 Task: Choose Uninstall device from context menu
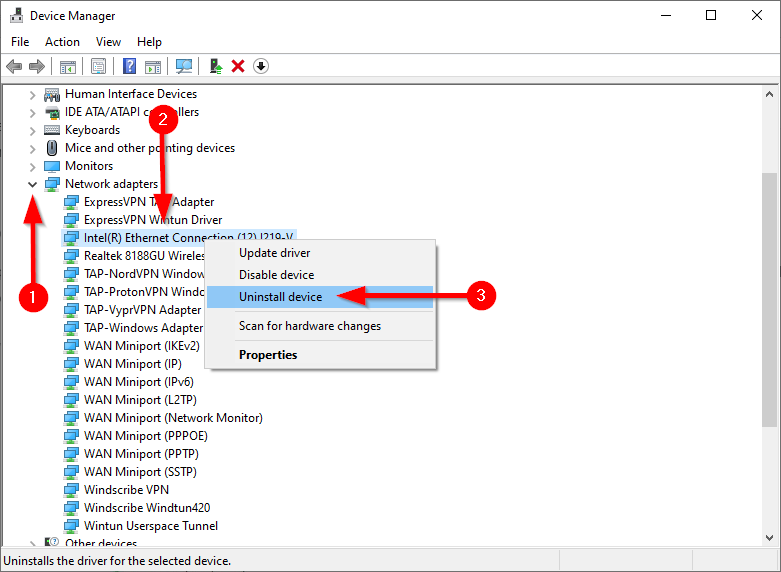coord(280,297)
